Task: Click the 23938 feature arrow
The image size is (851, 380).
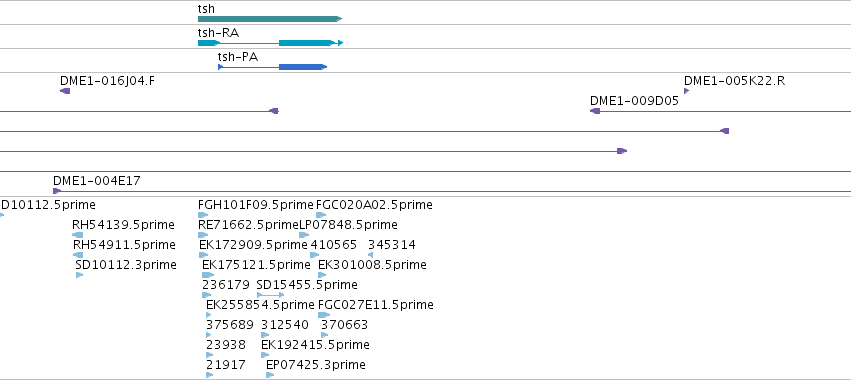Action: point(209,356)
